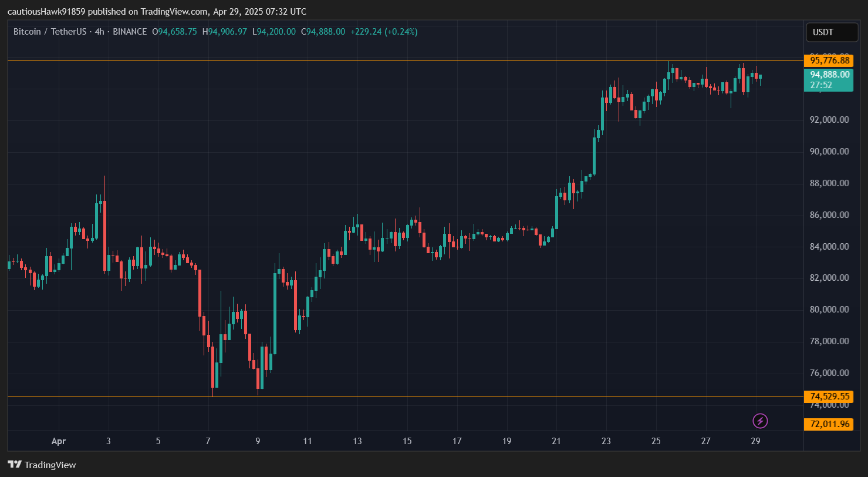Image resolution: width=868 pixels, height=477 pixels.
Task: Click the Bitcoin / TetherUS symbol title
Action: point(50,32)
